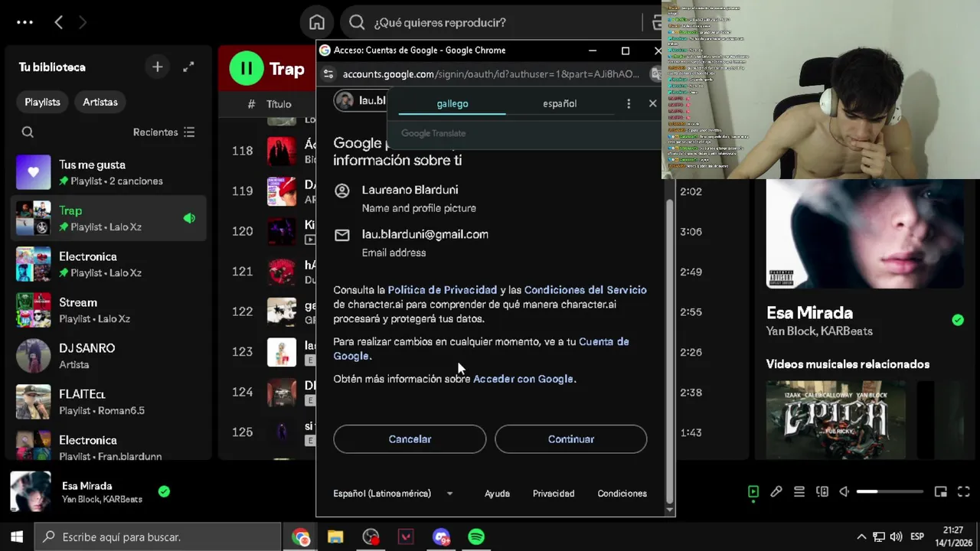980x551 pixels.
Task: Click Continuar in the Google sign-in dialog
Action: click(570, 439)
